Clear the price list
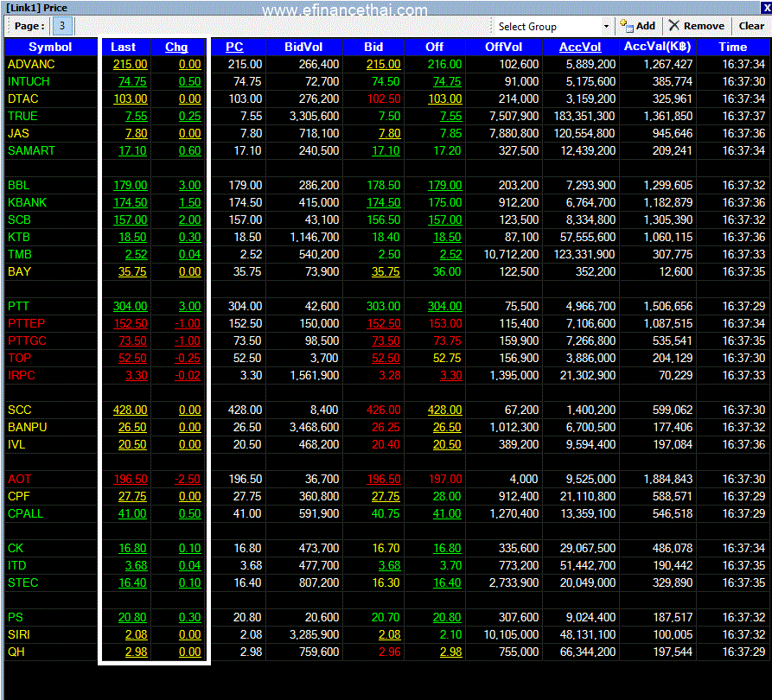Screen dimensions: 772x700 (x=751, y=26)
